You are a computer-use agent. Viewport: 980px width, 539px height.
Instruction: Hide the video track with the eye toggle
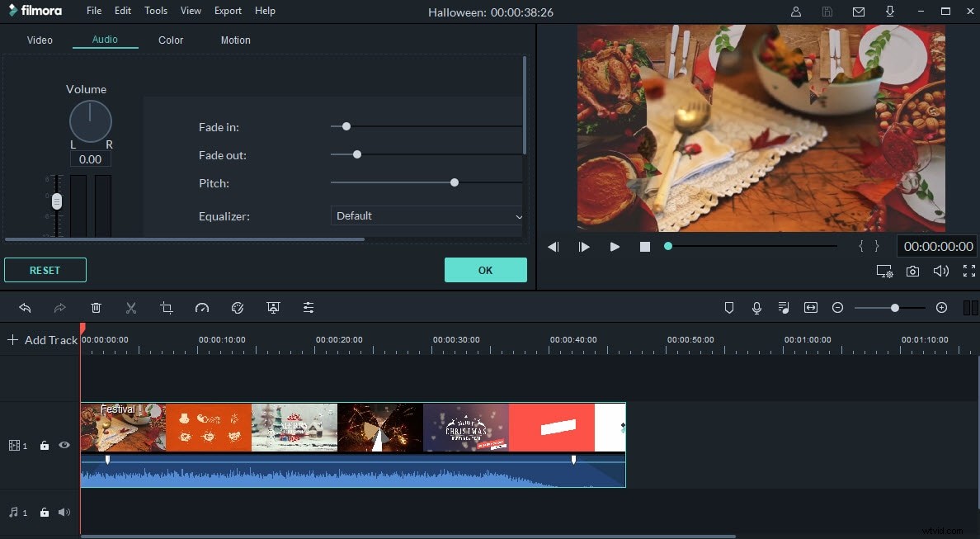click(x=64, y=445)
